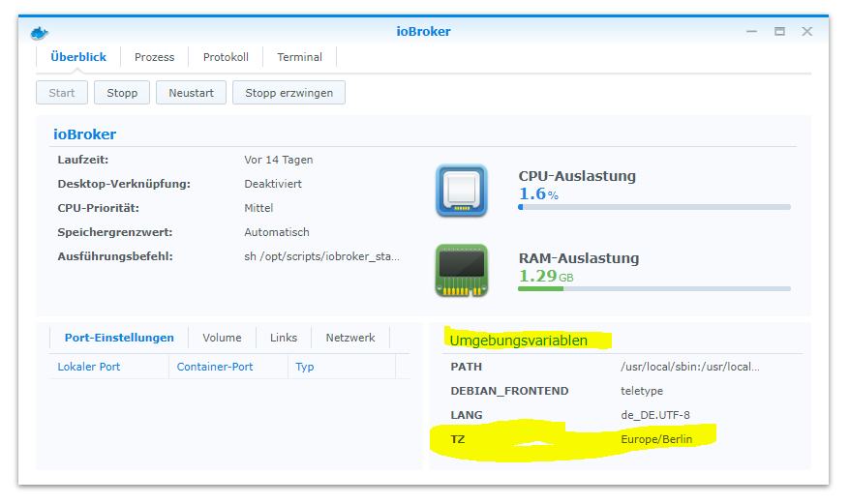The width and height of the screenshot is (850, 504).
Task: Click the green RAM module icon
Action: (x=462, y=270)
